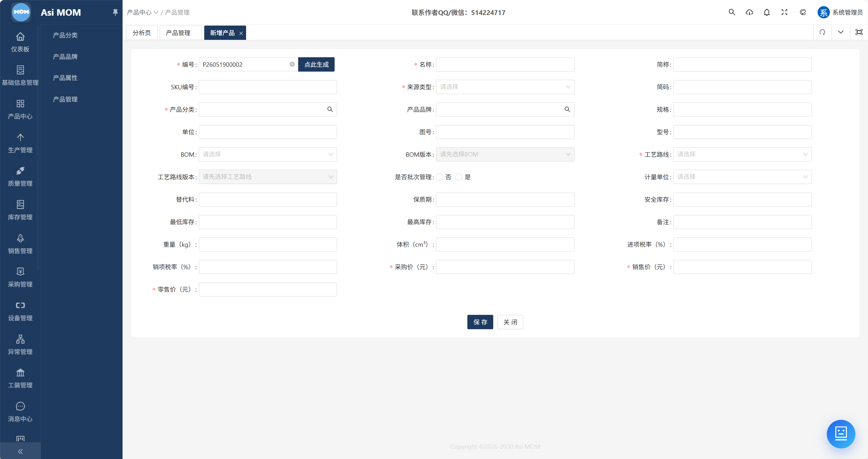Open the theme palette icon

[x=803, y=12]
